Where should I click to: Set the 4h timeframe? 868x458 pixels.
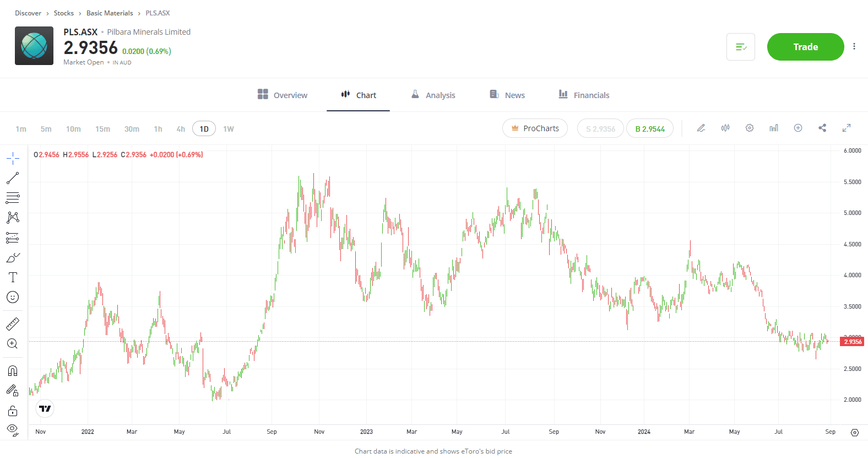(181, 129)
